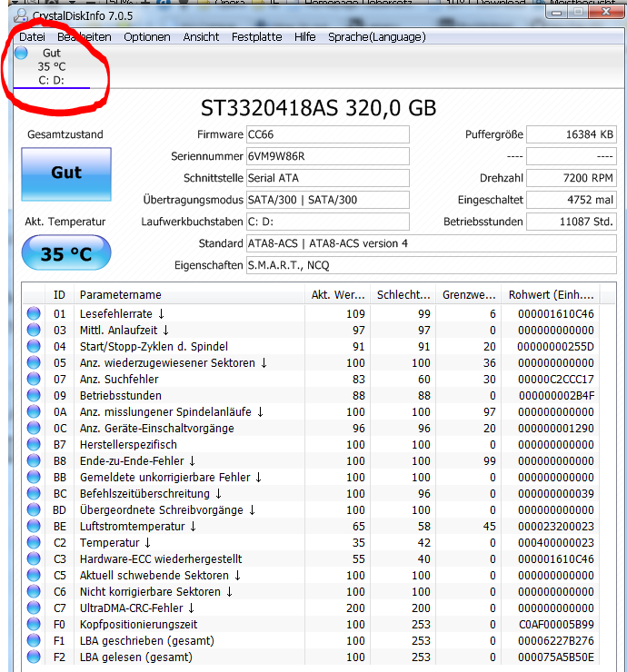Click status orb for Übergeordnete Schreibvorgänge row
This screenshot has height=672, width=627.
[34, 509]
